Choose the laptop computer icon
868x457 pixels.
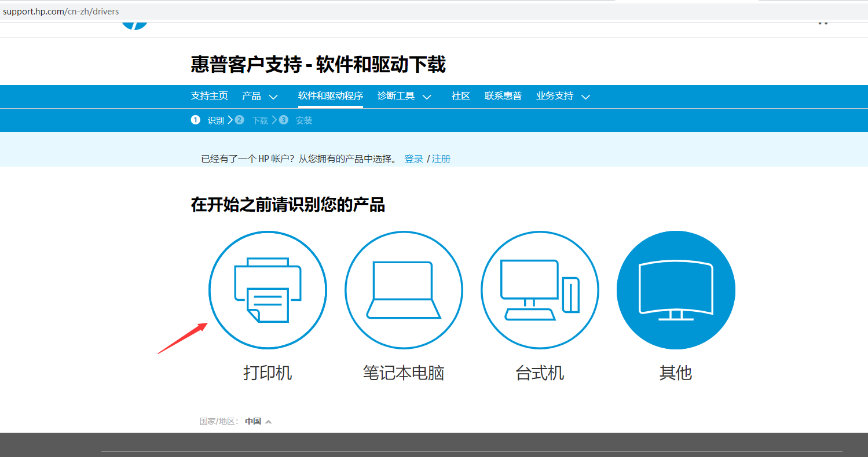(404, 290)
